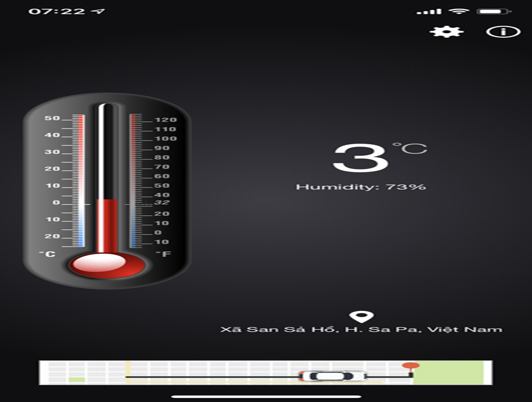Tap the red mercury column of thermometer

pyautogui.click(x=107, y=226)
